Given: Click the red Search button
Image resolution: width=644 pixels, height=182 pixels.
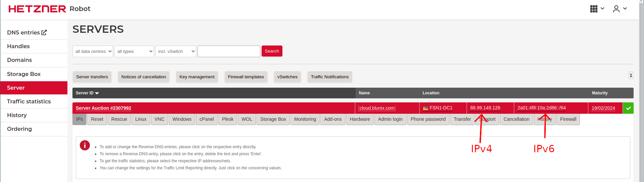Looking at the screenshot, I should tap(272, 51).
